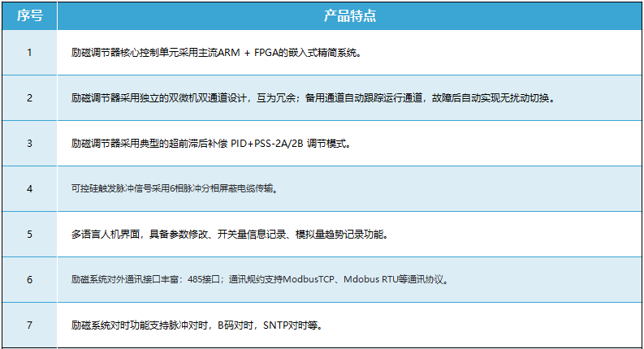
Task: Select the row number 3 cell
Action: (x=29, y=144)
